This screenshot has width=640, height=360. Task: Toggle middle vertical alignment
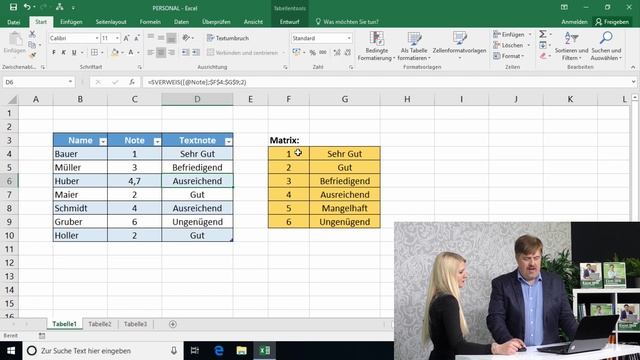(161, 38)
